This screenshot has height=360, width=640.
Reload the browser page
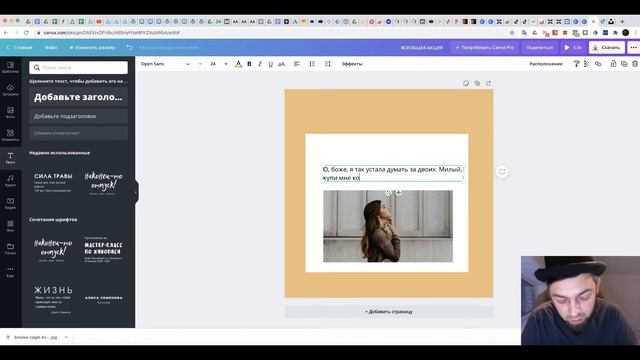(x=26, y=33)
